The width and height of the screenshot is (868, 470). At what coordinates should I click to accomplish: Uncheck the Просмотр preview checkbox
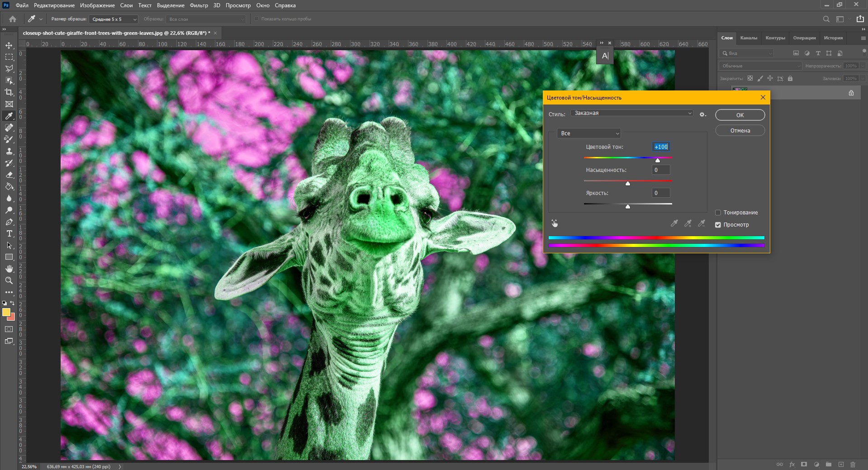tap(718, 225)
